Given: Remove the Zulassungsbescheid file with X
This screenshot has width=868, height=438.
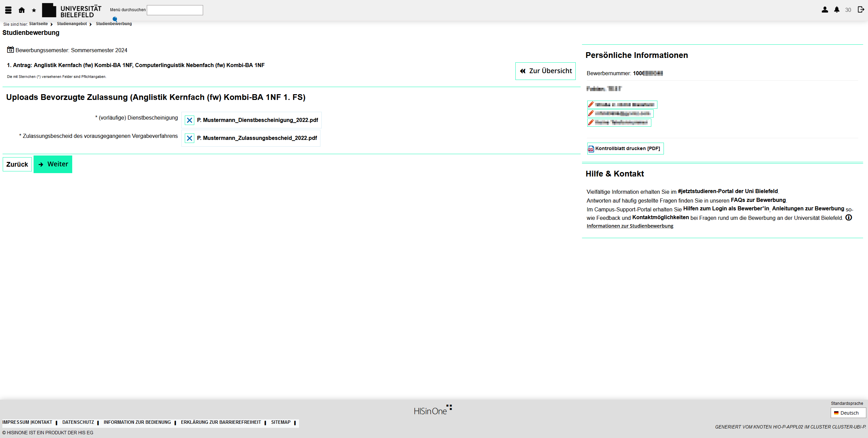Looking at the screenshot, I should (x=190, y=138).
